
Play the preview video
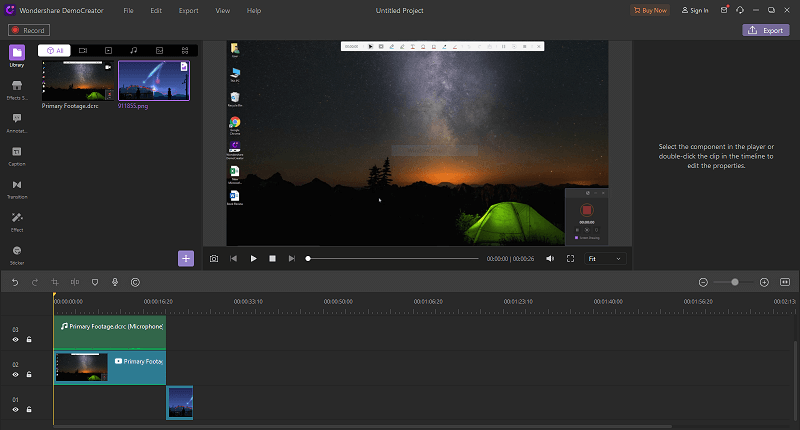coord(253,259)
